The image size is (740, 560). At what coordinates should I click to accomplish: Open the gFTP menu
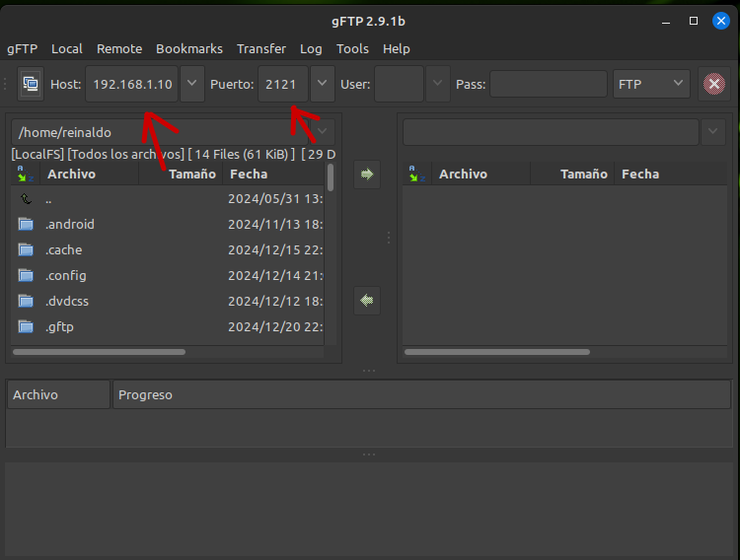tap(22, 49)
